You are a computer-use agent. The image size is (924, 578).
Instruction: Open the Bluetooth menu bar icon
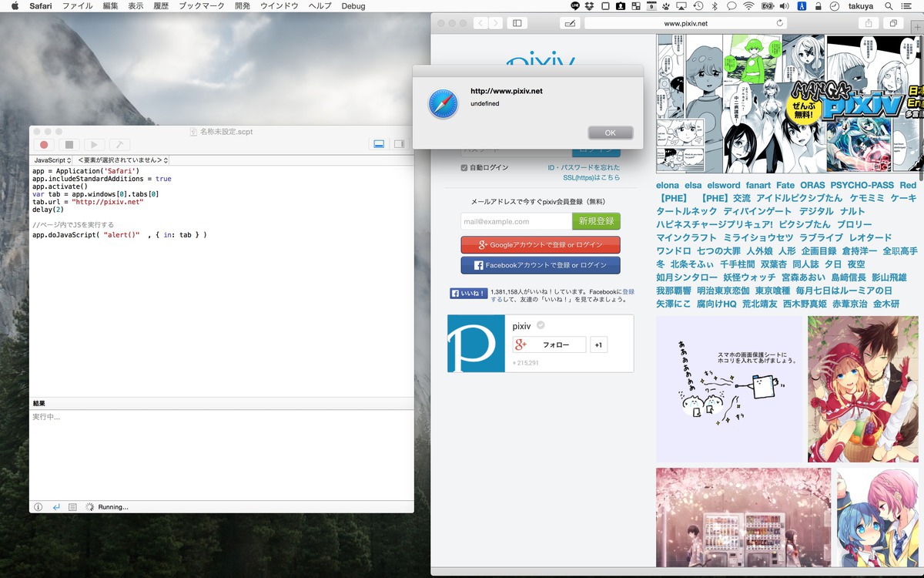714,6
